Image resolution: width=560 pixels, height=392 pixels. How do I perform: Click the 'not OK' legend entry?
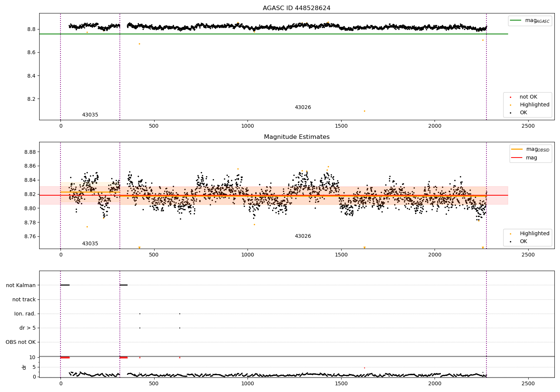tap(528, 97)
